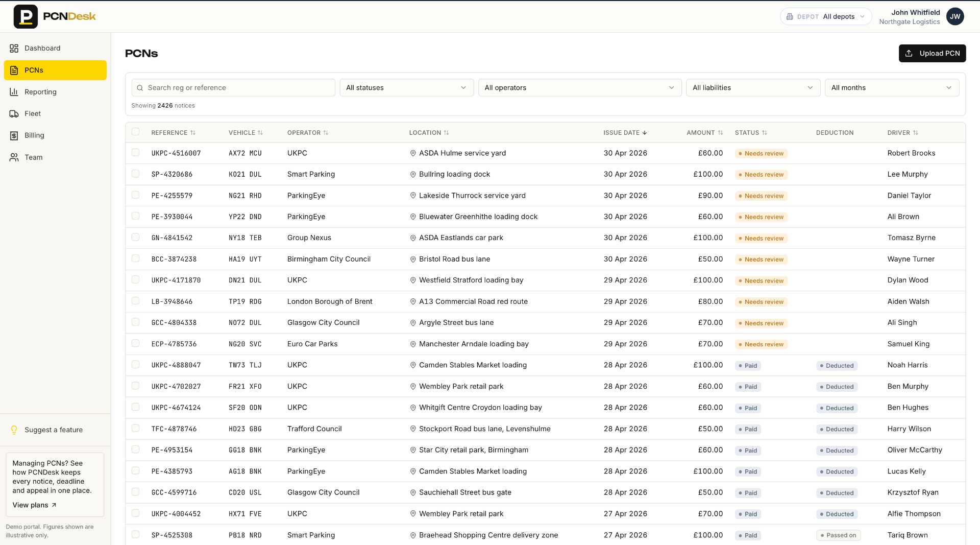Screen dimensions: 980x545
Task: Sort by Amount using its sort arrows
Action: pos(720,133)
